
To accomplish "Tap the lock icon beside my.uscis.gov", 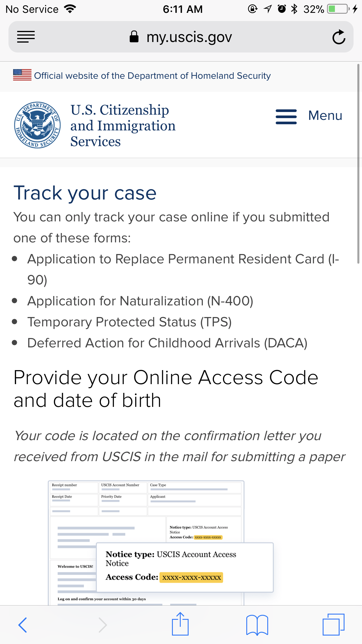I will pyautogui.click(x=134, y=37).
